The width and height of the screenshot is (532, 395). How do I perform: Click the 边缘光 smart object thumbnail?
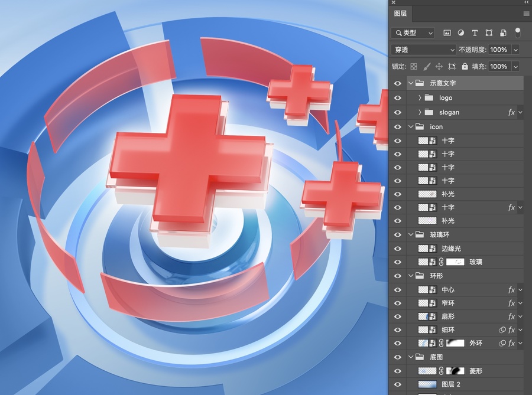click(x=427, y=249)
